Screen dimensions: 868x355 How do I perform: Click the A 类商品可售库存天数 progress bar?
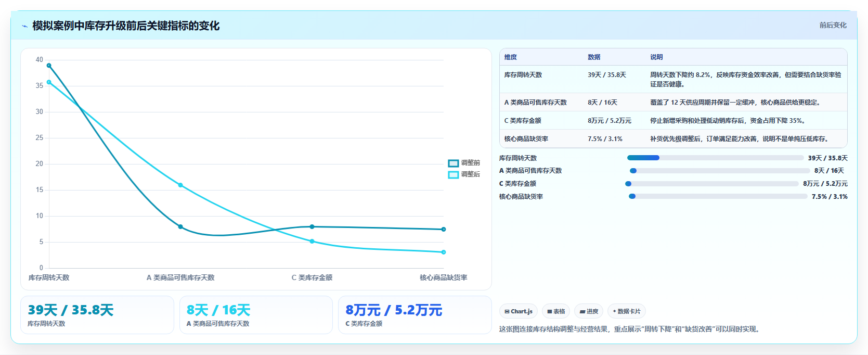(720, 171)
